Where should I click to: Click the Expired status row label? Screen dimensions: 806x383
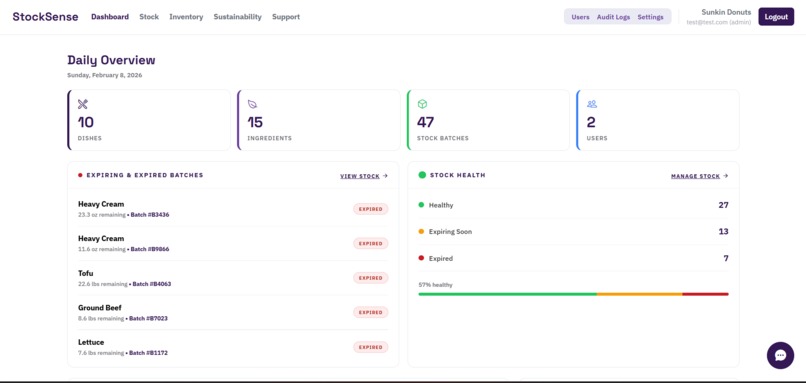pyautogui.click(x=441, y=259)
